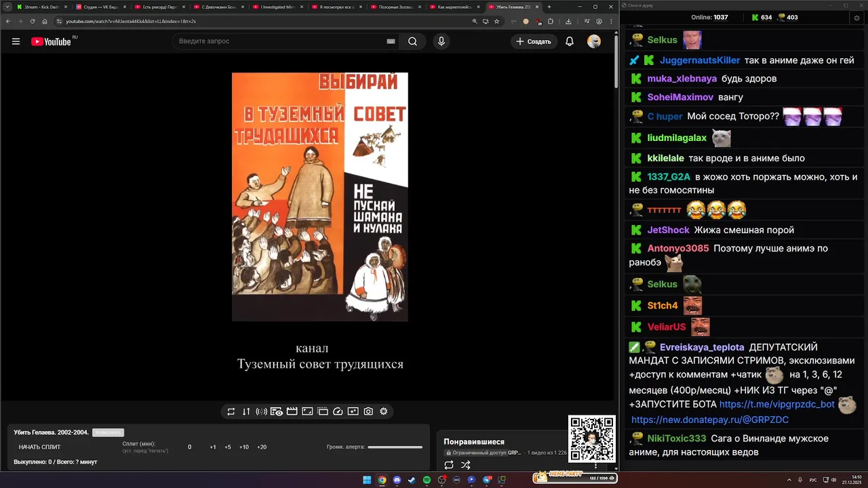The width and height of the screenshot is (868, 488).
Task: Switch to Есть рекорд tab
Action: click(159, 7)
